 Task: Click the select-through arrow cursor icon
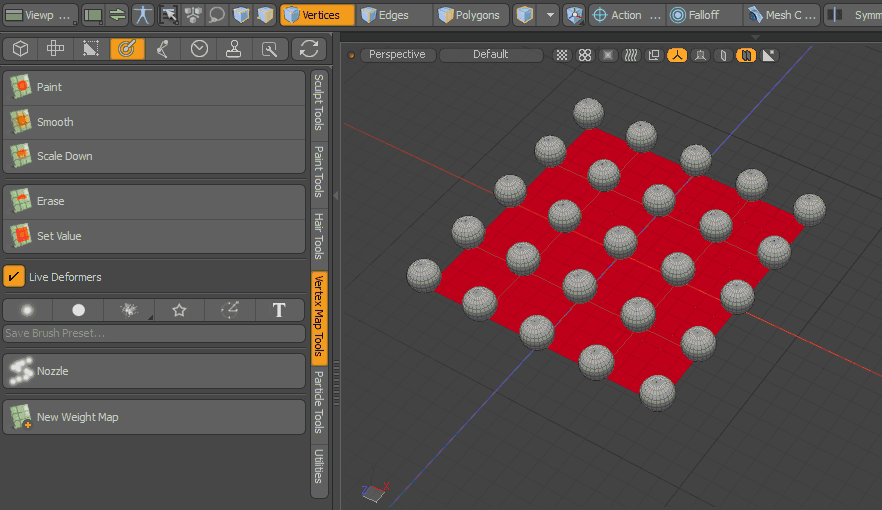(x=169, y=15)
